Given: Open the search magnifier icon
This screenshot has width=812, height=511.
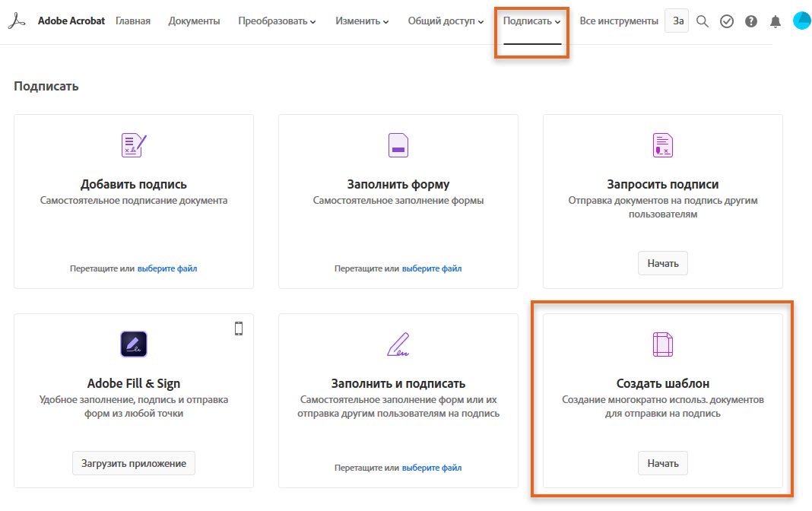Looking at the screenshot, I should 703,21.
